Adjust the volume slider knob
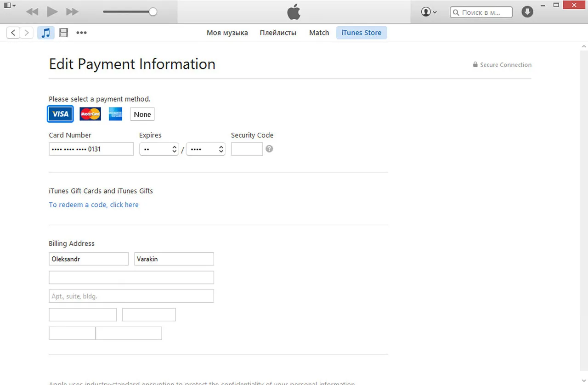The width and height of the screenshot is (588, 385). click(153, 12)
